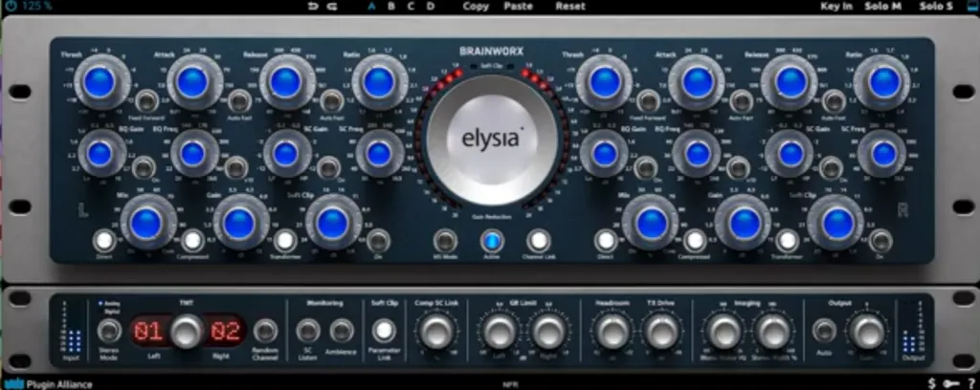Click the TMT Left channel display 01

point(148,332)
